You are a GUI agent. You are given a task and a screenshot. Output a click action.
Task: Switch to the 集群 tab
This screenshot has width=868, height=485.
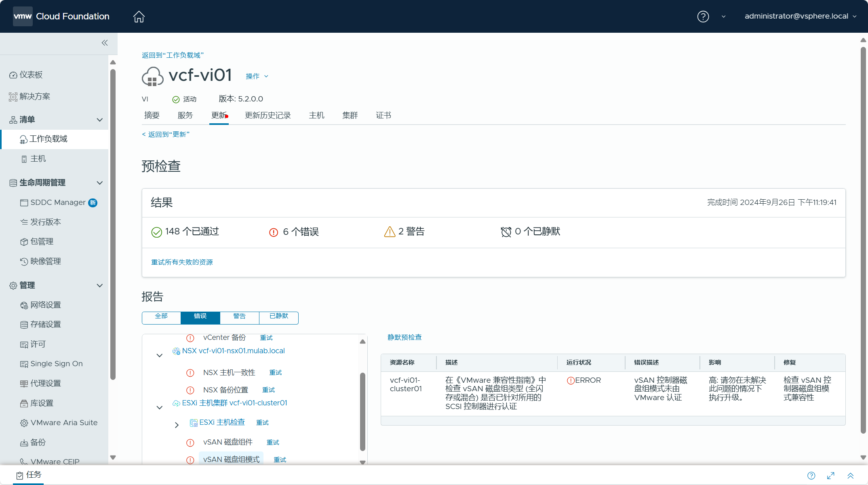350,116
